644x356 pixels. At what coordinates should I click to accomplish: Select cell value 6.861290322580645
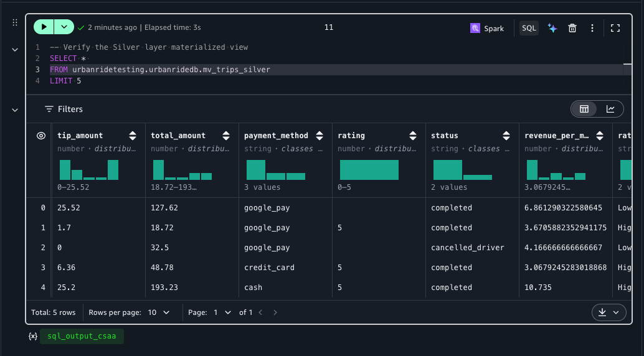(563, 208)
